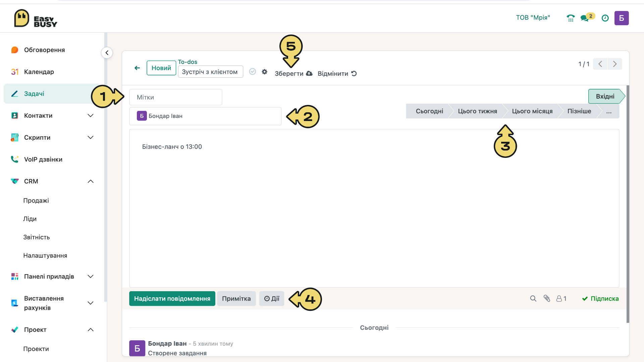Screen dimensions: 644x362
Task: Click the Панелі приладів icon
Action: click(14, 277)
